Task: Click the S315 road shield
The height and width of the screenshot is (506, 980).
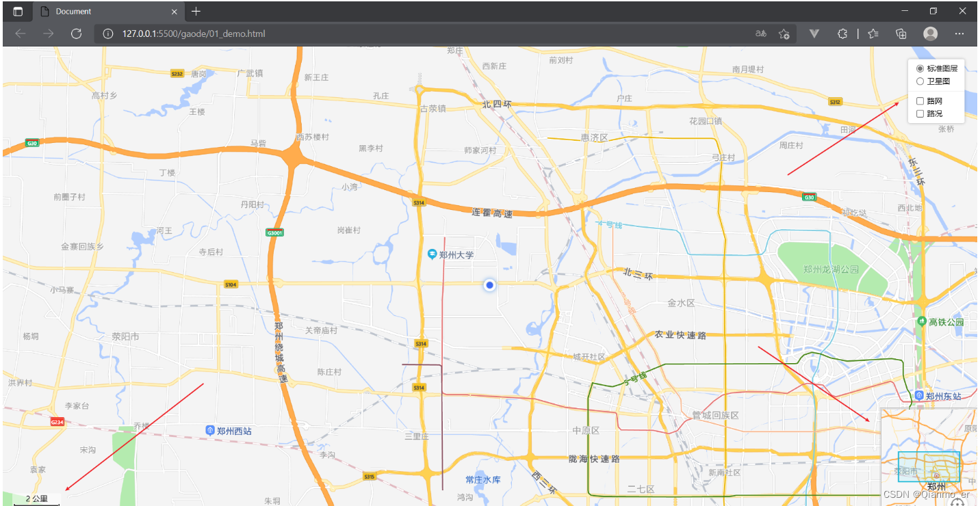Action: (369, 476)
